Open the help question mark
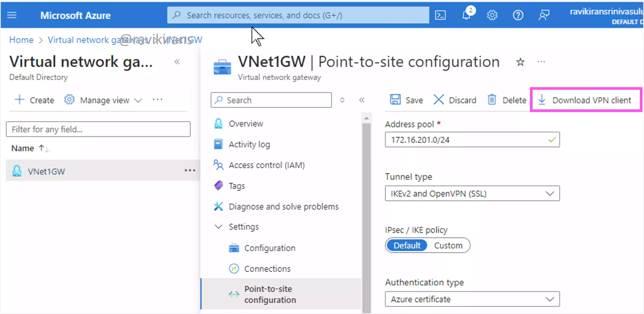Viewport: 644px width, 314px height. (518, 15)
